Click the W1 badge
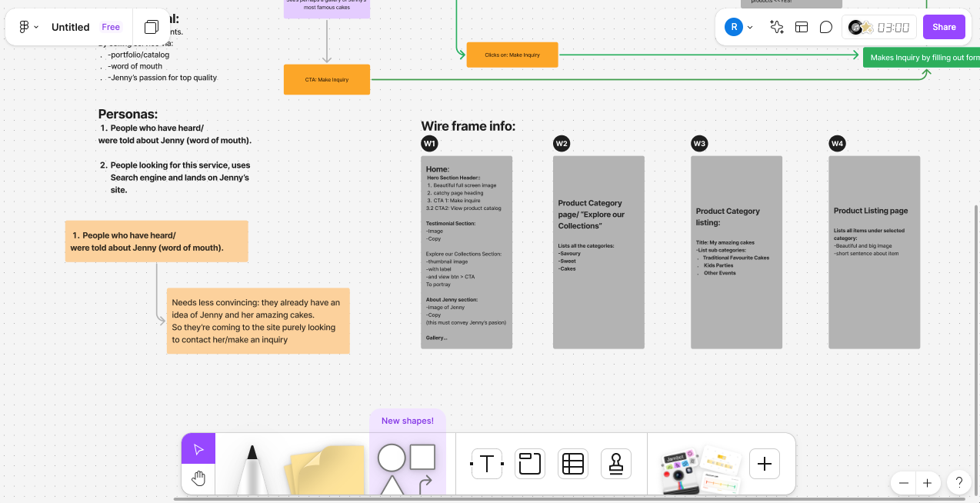 [429, 143]
